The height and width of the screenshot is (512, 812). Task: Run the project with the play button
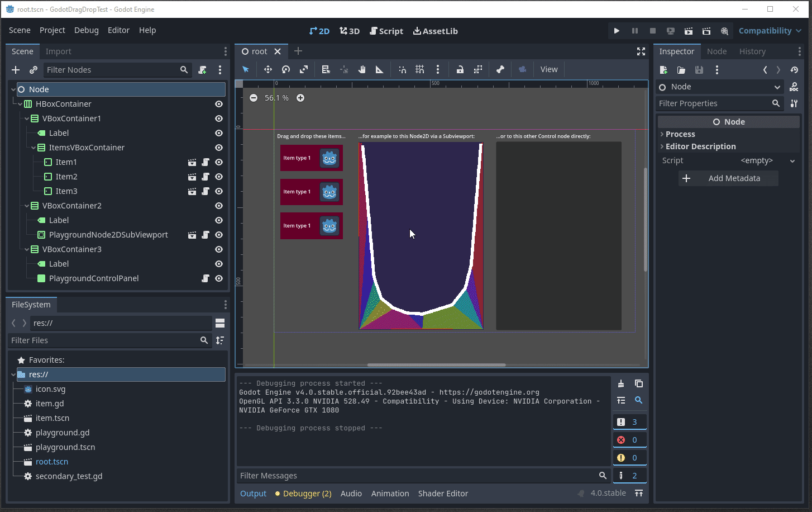(x=617, y=31)
